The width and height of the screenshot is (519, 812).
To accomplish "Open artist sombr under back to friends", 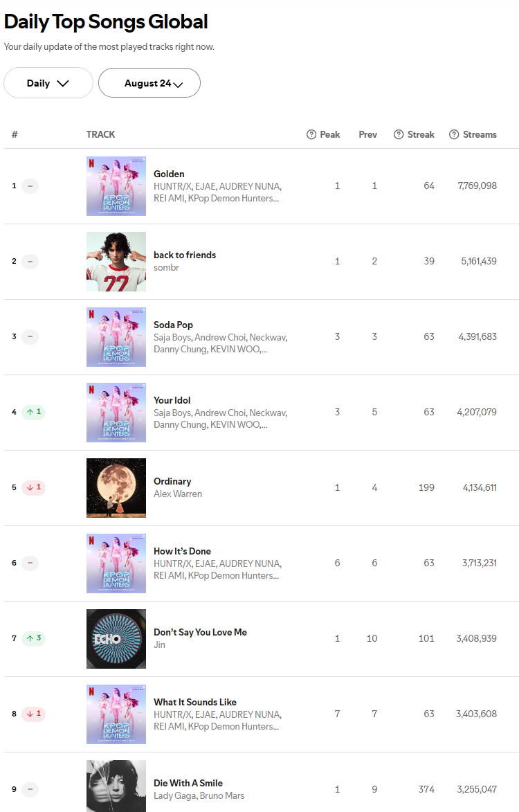I will (166, 267).
